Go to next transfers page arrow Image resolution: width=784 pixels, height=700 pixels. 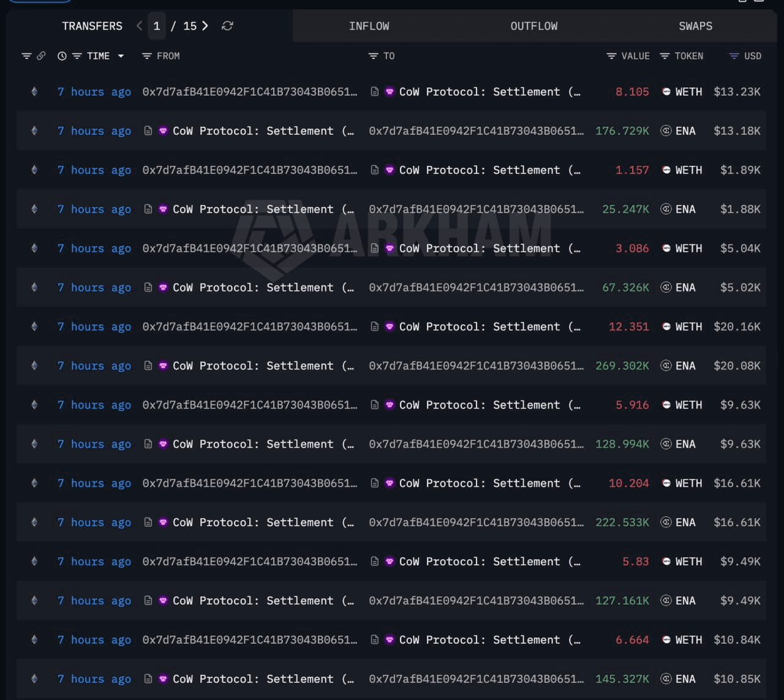click(x=205, y=26)
